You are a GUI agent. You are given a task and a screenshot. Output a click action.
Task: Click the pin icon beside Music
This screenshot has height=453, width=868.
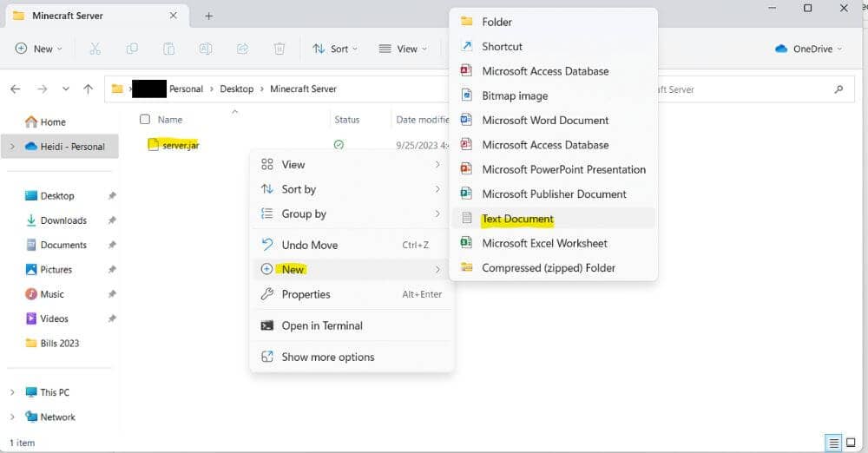[x=112, y=293]
